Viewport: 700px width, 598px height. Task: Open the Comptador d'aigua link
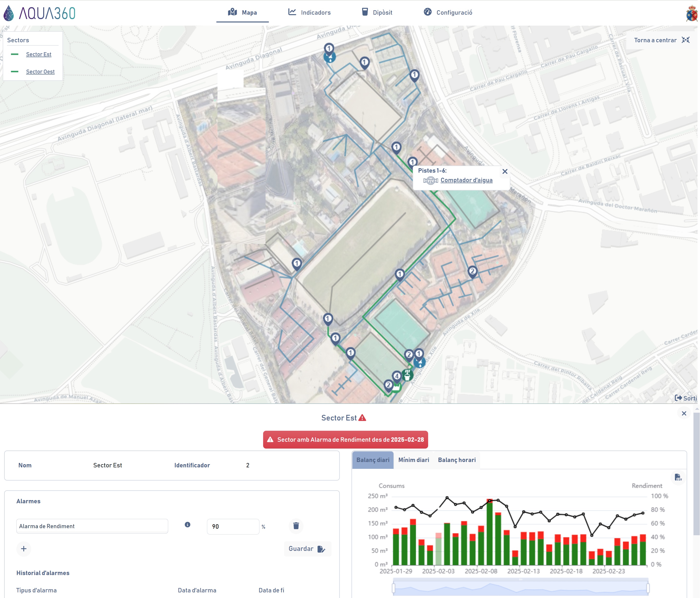[x=466, y=180]
